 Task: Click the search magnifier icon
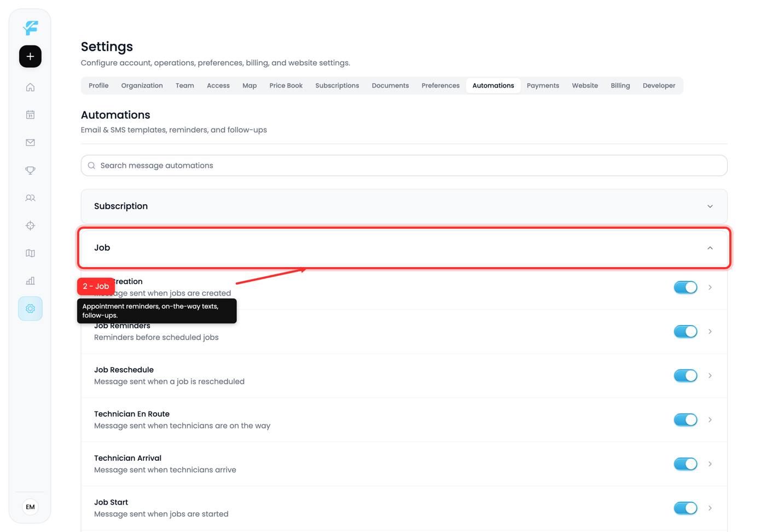pos(91,165)
